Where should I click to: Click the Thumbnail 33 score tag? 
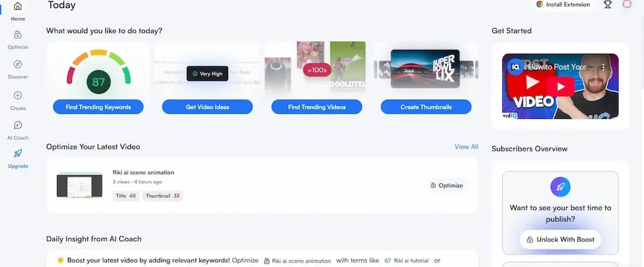163,196
